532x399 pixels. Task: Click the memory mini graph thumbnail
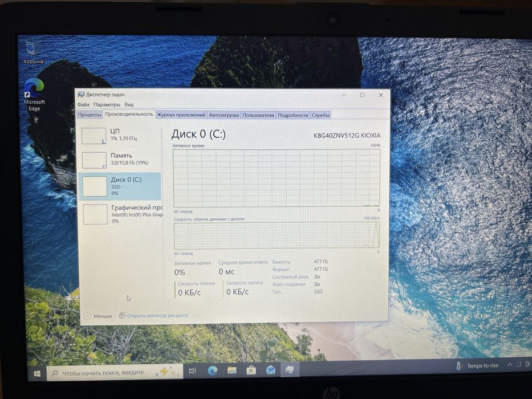[94, 160]
